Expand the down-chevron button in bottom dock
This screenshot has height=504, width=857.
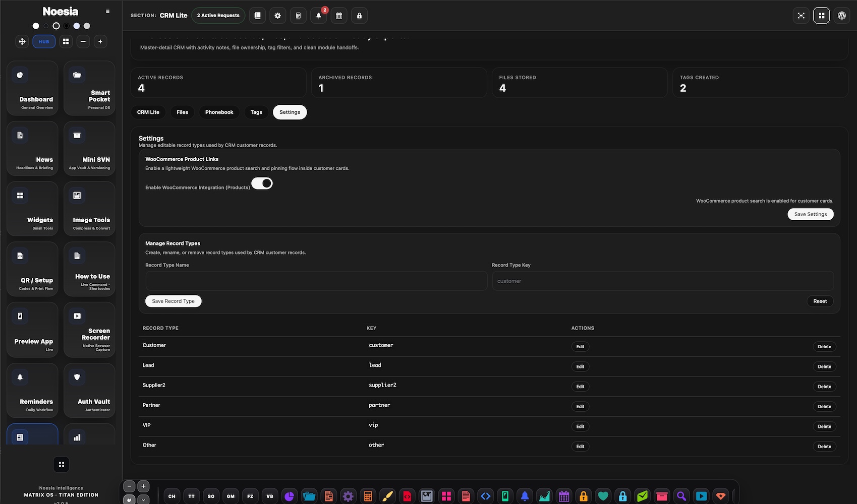(x=143, y=500)
